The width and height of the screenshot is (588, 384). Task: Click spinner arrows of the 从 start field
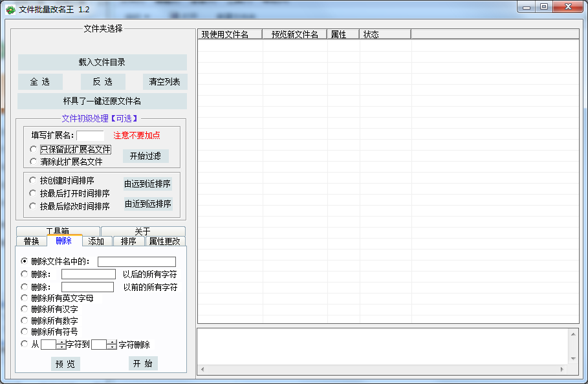pos(61,345)
